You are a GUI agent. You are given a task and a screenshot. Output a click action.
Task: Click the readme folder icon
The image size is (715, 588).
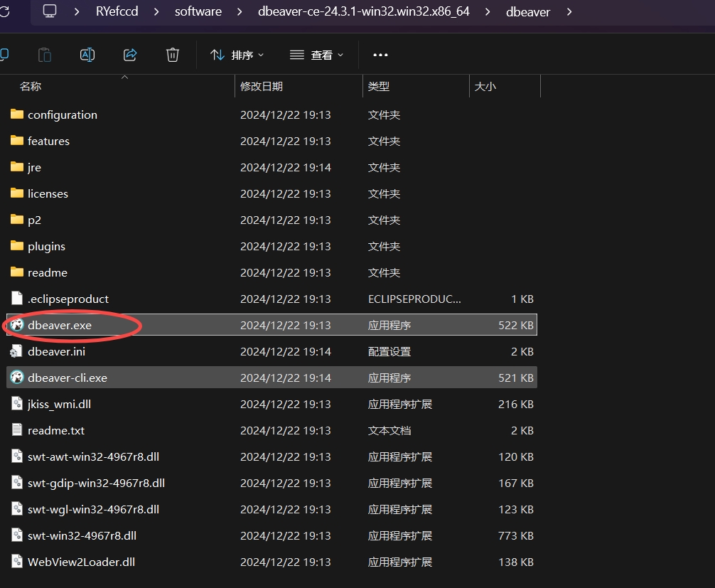(17, 272)
